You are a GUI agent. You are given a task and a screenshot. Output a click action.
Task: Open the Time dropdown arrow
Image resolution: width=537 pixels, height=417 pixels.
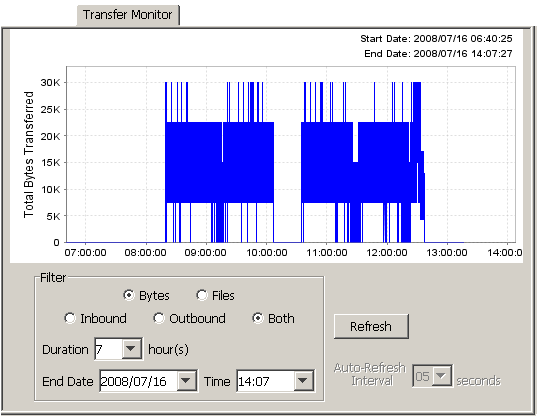303,380
